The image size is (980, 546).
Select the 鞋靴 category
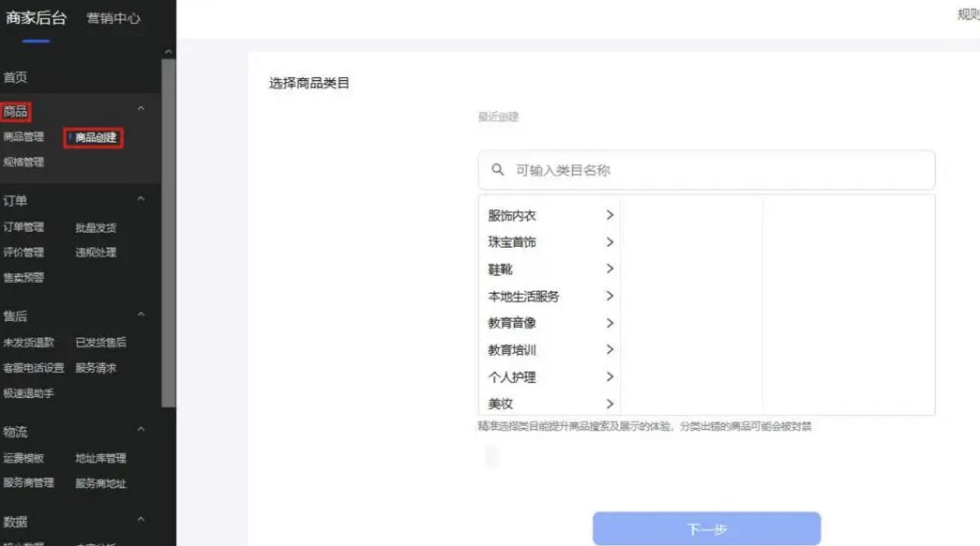tap(501, 269)
